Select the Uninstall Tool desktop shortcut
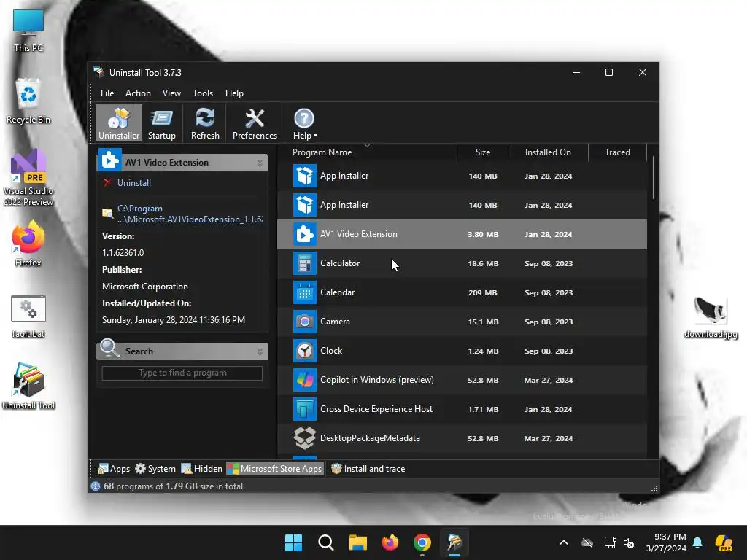 pos(28,386)
